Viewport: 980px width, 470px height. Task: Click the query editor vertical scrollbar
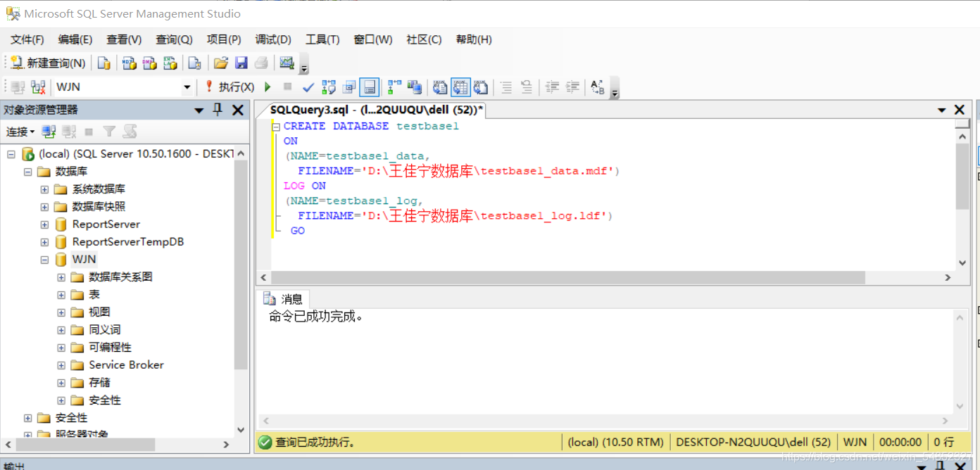tap(962, 176)
